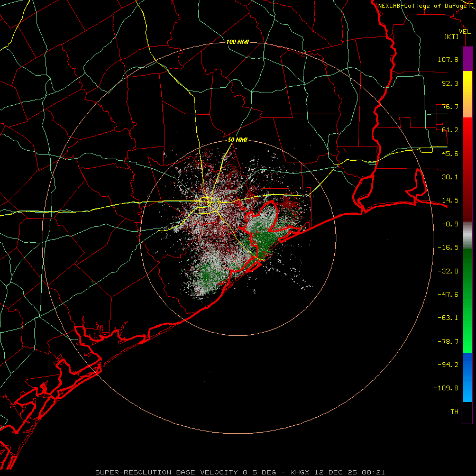Viewport: 476px width, 476px height.
Task: Click the green segment of the color bar
Action: [x=467, y=300]
